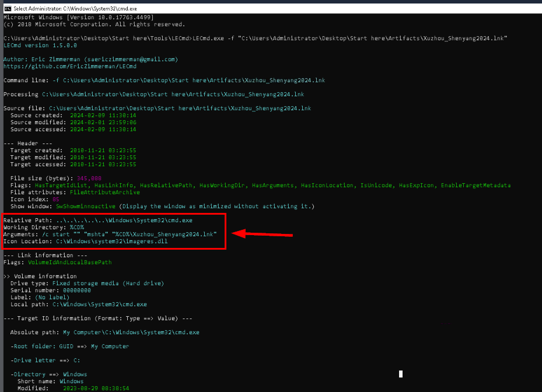Select the 'Command line: -f' output line
Screen dimensions: 542x392
tap(164, 80)
